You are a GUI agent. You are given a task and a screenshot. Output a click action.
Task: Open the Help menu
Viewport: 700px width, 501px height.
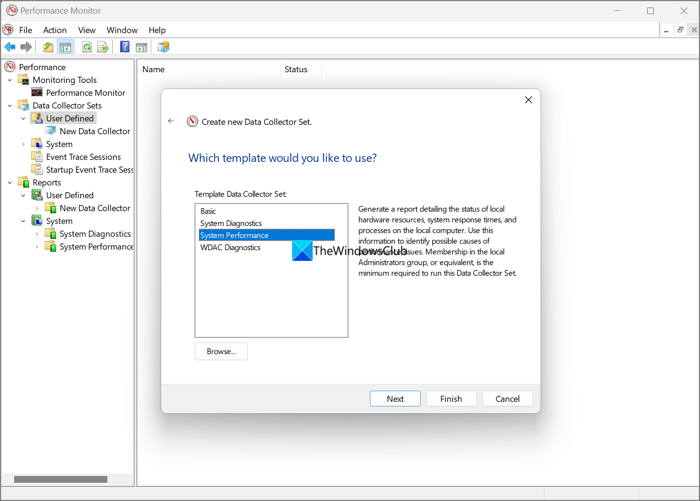click(x=157, y=30)
